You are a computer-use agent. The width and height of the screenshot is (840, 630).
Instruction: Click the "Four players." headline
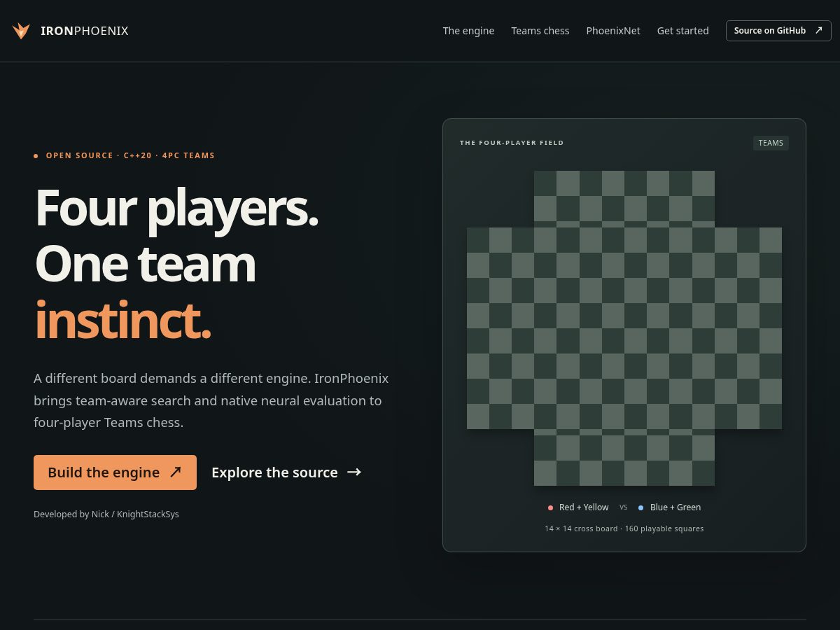[176, 208]
